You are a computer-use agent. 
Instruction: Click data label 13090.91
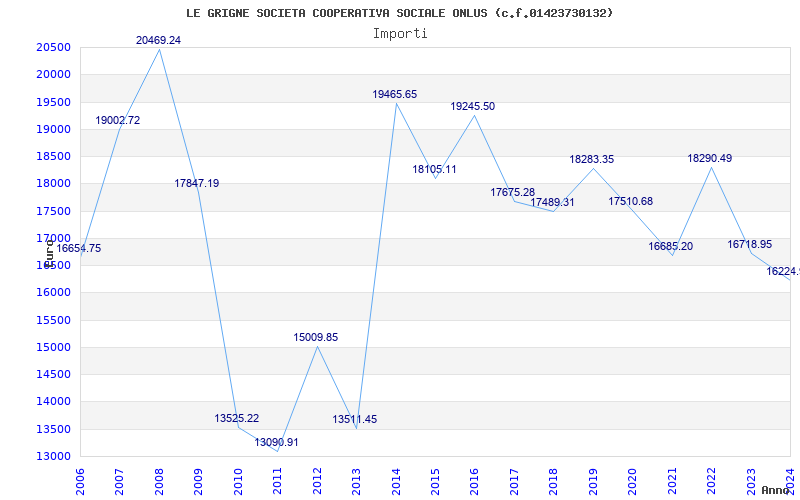tap(277, 442)
